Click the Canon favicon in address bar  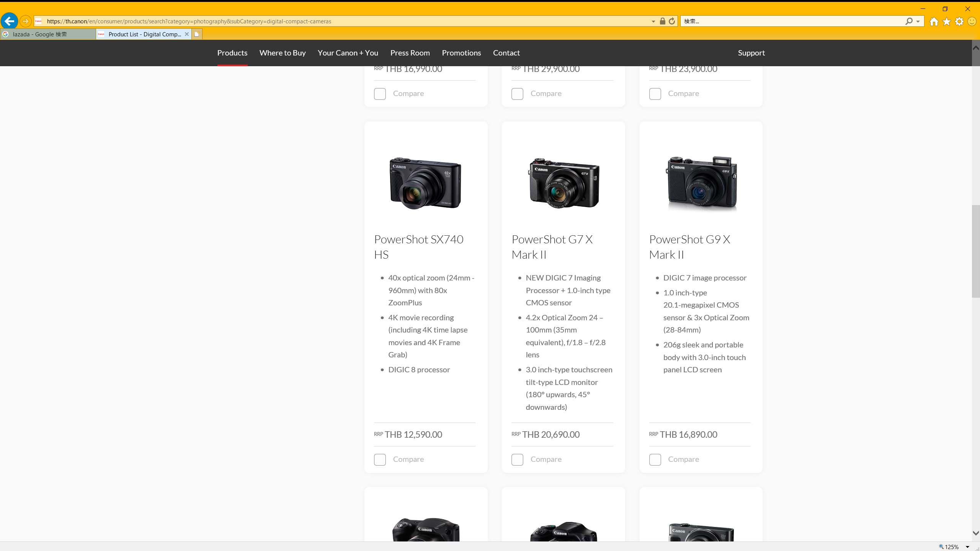point(38,21)
